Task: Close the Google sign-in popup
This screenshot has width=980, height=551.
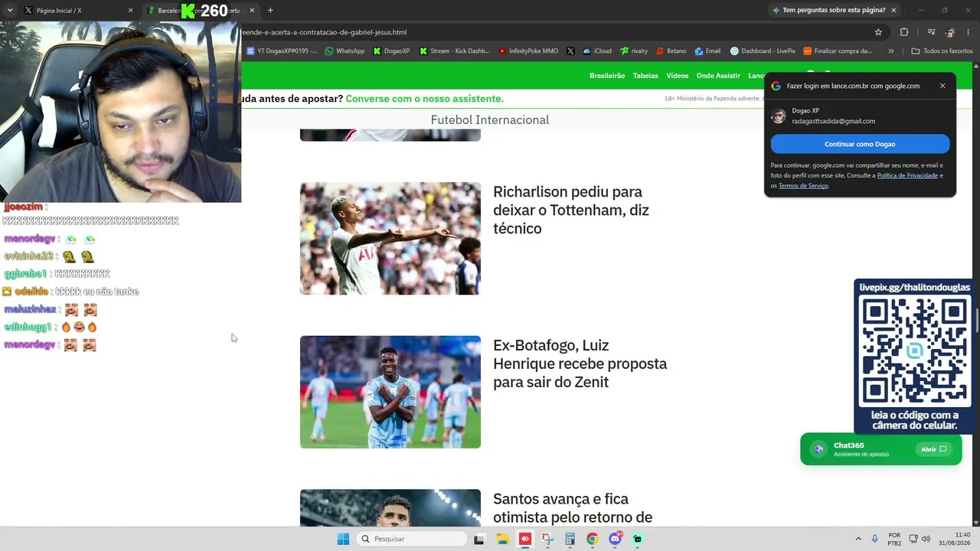Action: point(942,86)
